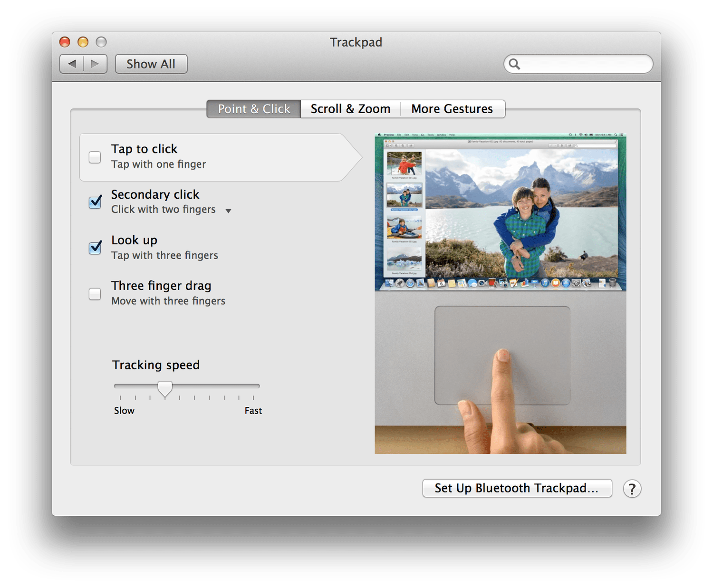Uncheck the Secondary click checkbox
The image size is (713, 588).
tap(95, 202)
